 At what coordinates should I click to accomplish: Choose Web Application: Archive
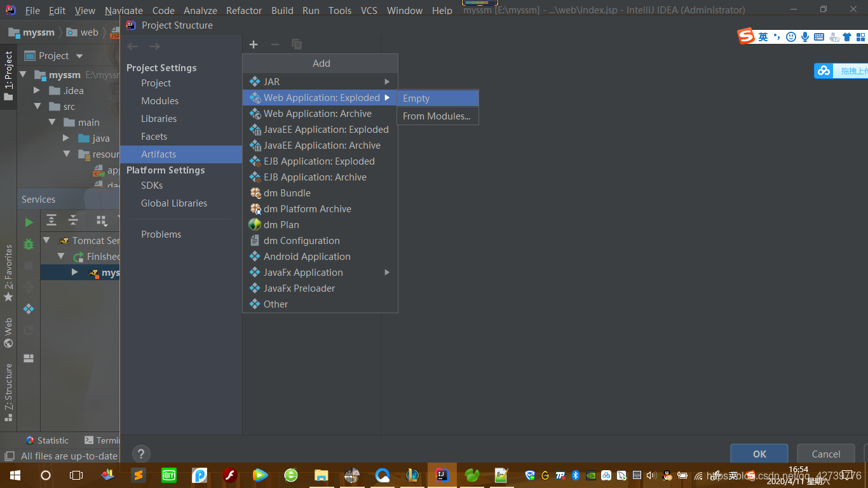point(320,113)
